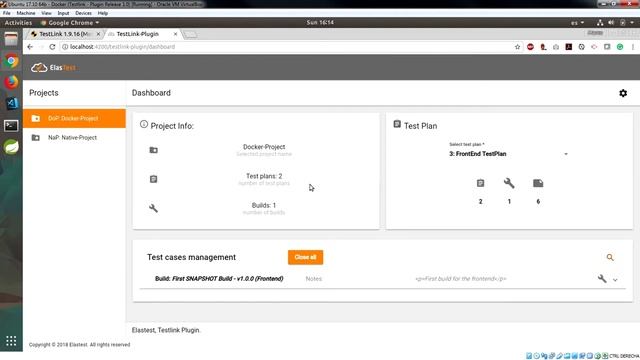Click the Test plans: 2 text

[264, 176]
